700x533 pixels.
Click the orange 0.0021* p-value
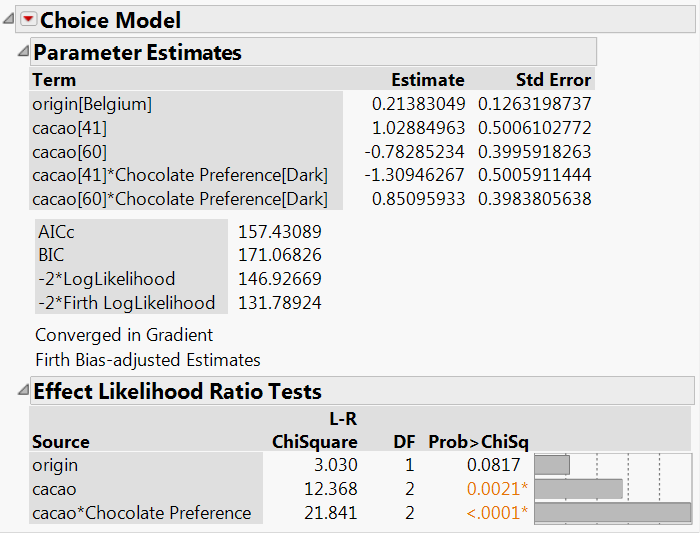click(498, 489)
